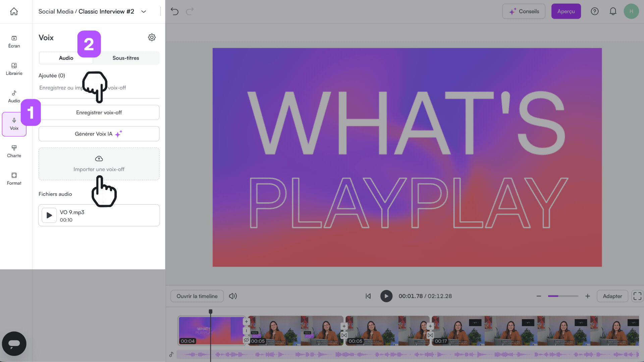Click the Aperçu preview button
Screen dimensions: 644x362
click(x=566, y=11)
